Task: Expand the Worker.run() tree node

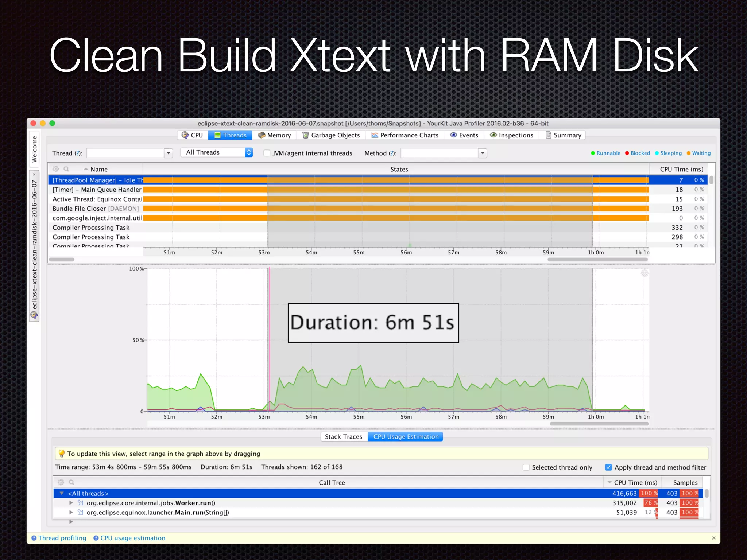Action: point(71,503)
